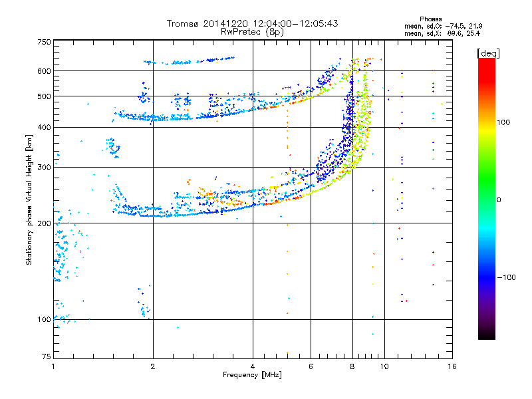532x399 pixels.
Task: Click the y-axis label '400'
Action: tap(44, 127)
